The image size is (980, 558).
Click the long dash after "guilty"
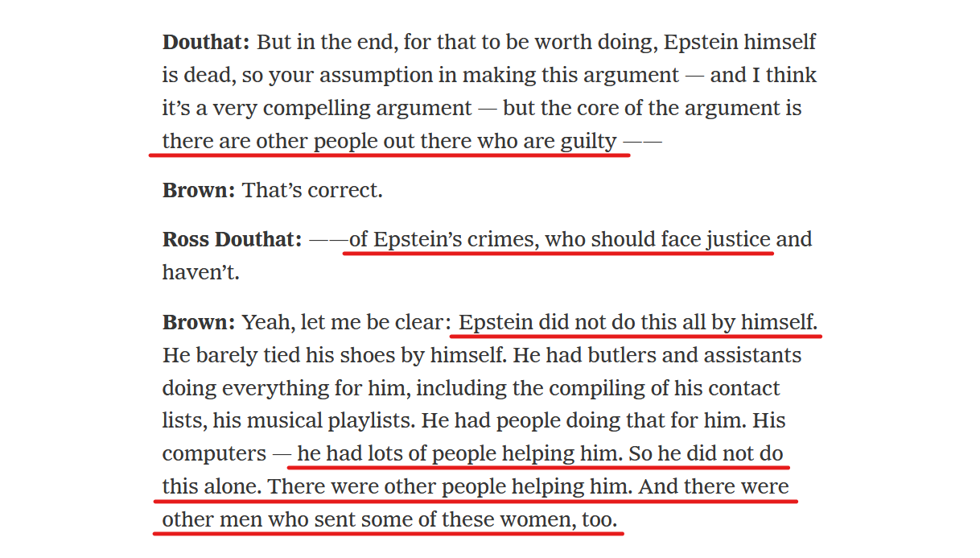click(642, 142)
